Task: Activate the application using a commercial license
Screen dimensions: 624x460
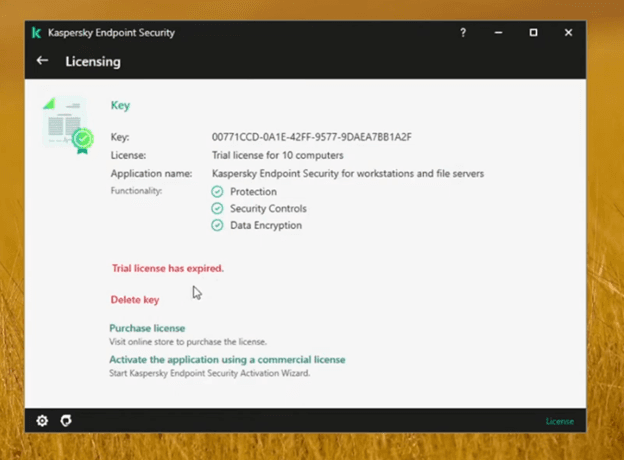Action: [227, 359]
